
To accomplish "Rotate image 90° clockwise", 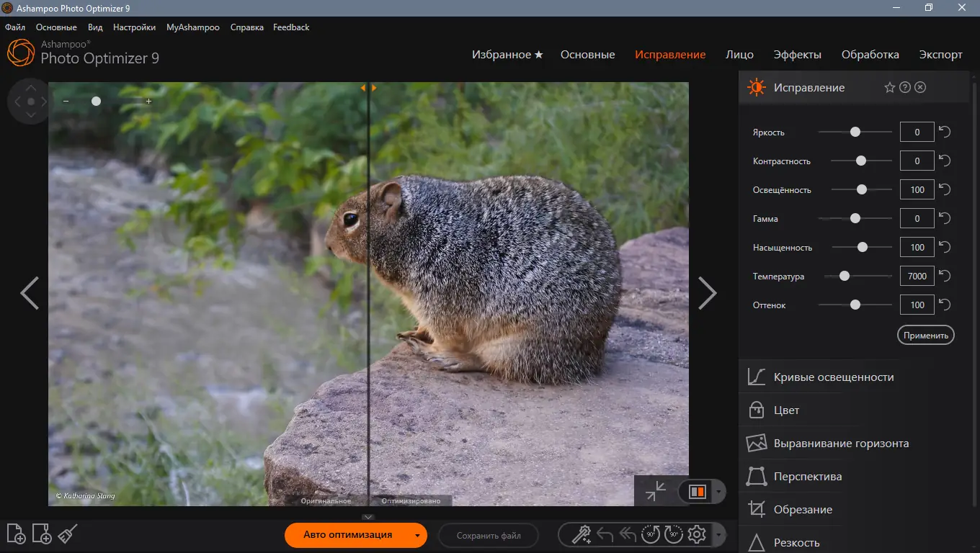I will [674, 534].
